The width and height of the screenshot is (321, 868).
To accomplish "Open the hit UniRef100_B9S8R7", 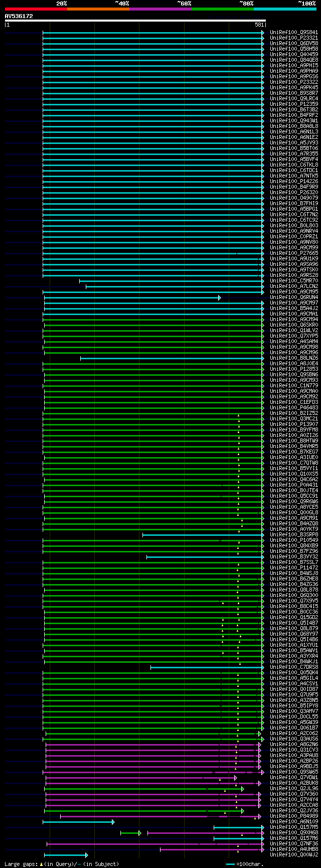I will [x=294, y=93].
